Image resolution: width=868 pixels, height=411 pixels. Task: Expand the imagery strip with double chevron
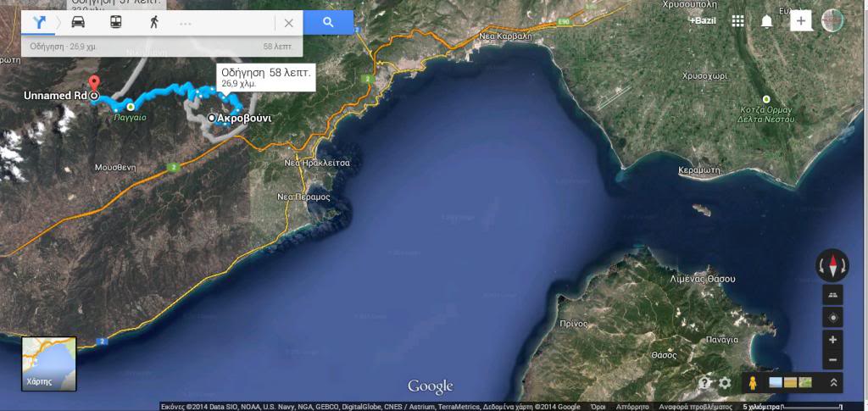click(833, 383)
